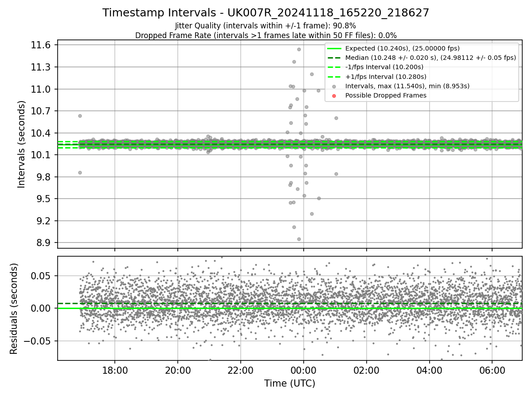Screen dimensions: 532x399
Task: Click the 11.6 y-axis tick label
Action: [x=42, y=45]
